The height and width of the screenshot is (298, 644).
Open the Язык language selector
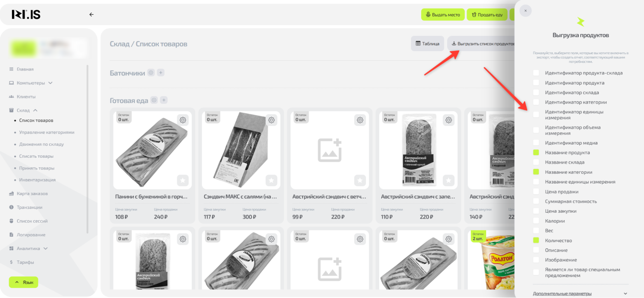pos(24,282)
